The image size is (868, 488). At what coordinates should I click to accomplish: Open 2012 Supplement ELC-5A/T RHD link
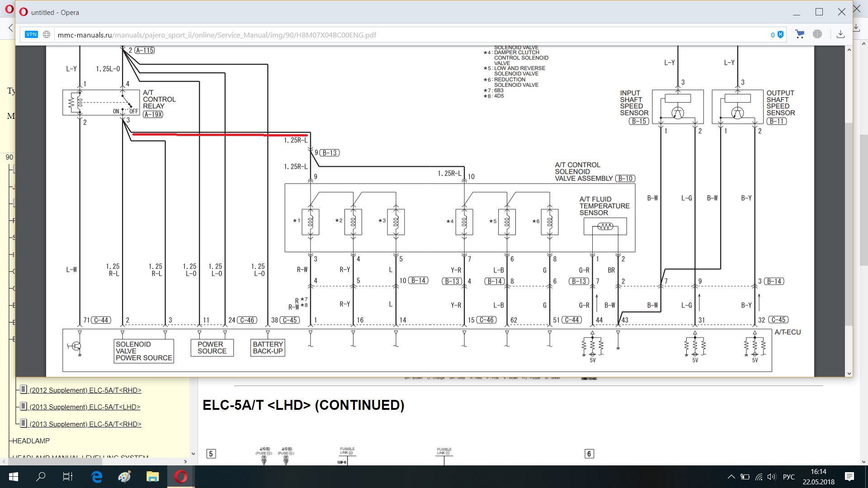[85, 390]
